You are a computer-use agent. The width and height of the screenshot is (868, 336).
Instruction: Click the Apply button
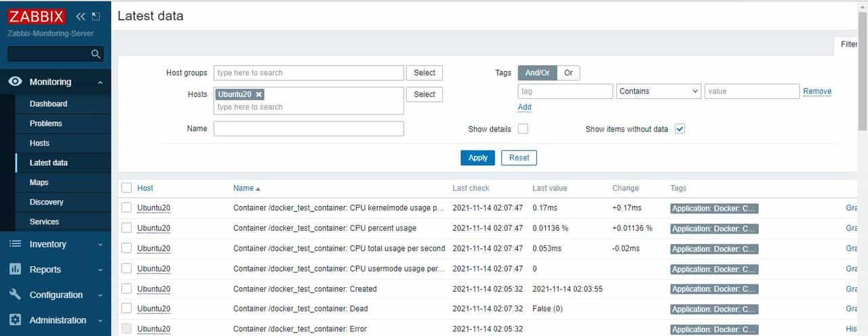tap(477, 157)
